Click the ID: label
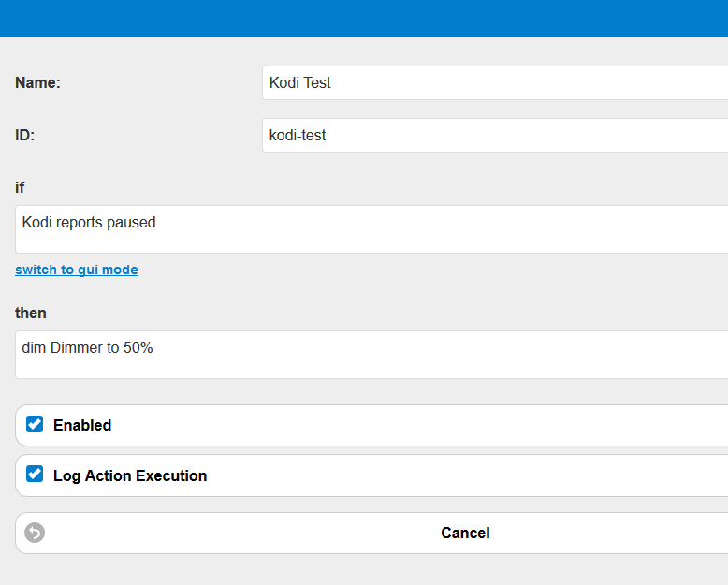Image resolution: width=728 pixels, height=585 pixels. [24, 135]
